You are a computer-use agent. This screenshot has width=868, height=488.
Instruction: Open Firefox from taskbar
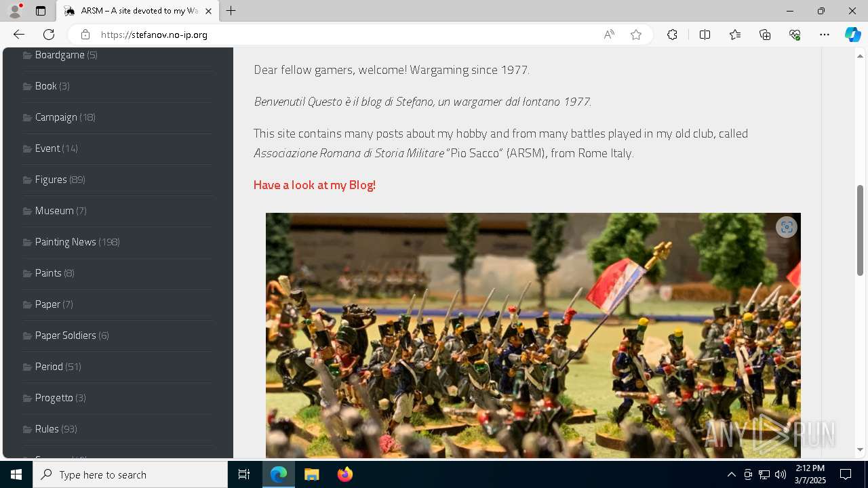344,474
